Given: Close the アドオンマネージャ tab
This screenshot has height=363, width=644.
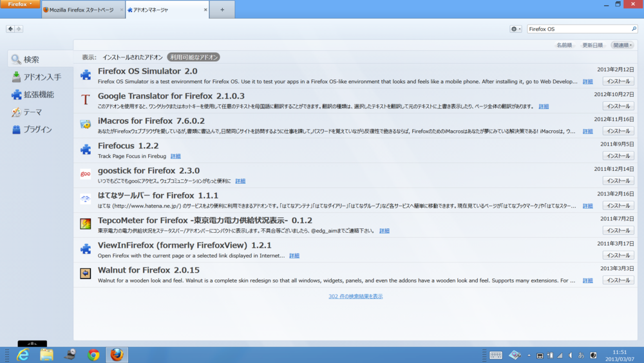Looking at the screenshot, I should (x=205, y=10).
